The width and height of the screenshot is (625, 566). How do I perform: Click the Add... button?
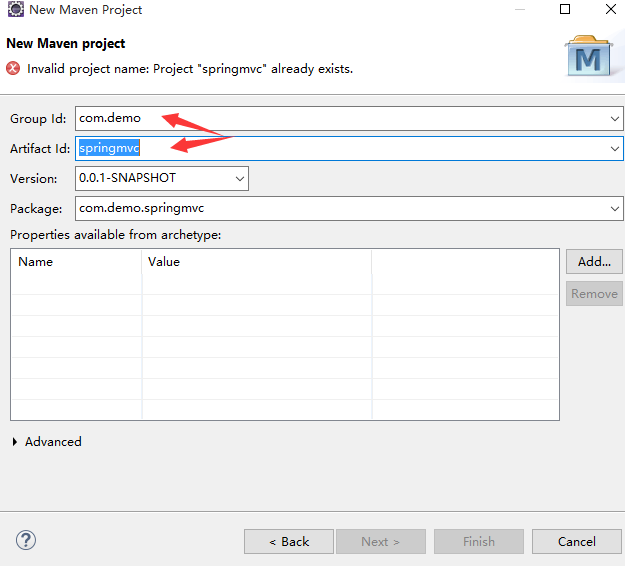coord(594,262)
